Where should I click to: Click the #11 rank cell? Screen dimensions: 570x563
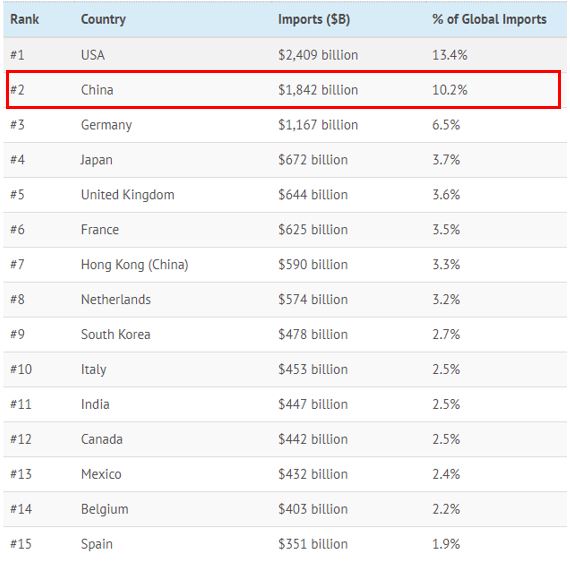coord(21,404)
